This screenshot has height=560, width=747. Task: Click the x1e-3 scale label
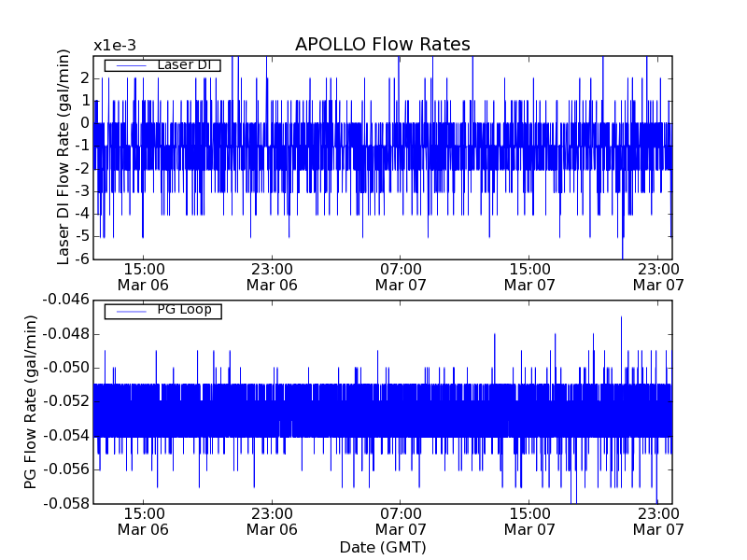point(114,46)
